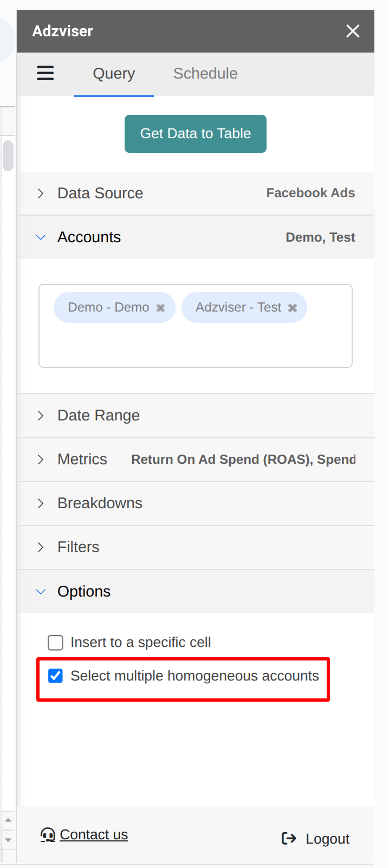Click the spreadsheet scrollbar down arrow
389x868 pixels.
(x=8, y=840)
